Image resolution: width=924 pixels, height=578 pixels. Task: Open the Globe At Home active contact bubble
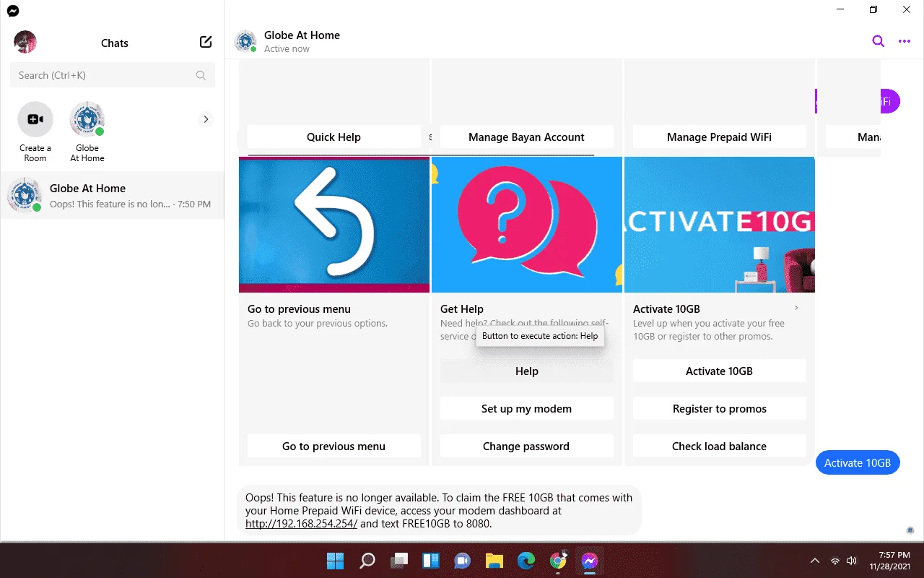[87, 119]
